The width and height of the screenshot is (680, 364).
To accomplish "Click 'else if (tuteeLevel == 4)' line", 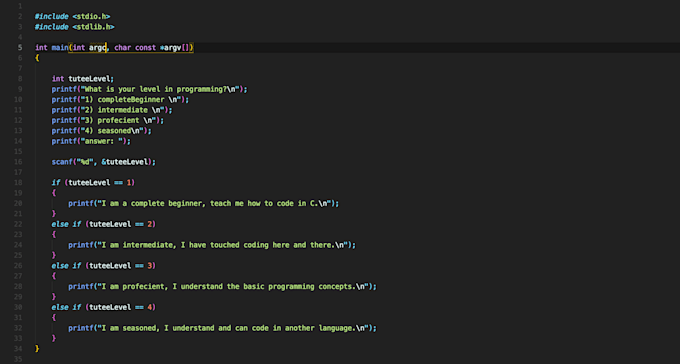I will pyautogui.click(x=104, y=308).
